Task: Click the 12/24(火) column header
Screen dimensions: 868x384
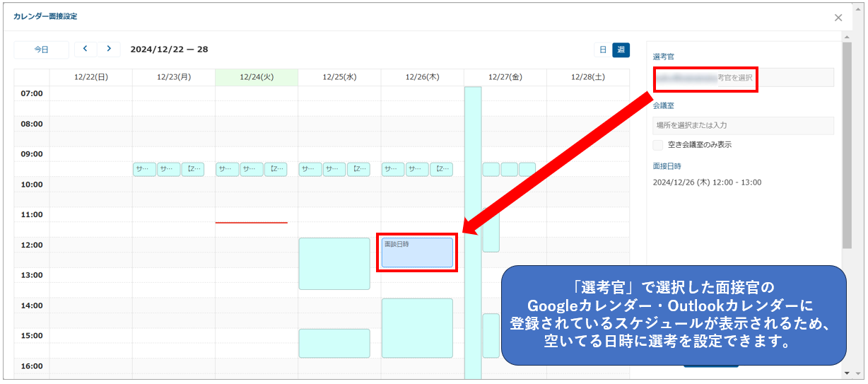Action: 257,77
